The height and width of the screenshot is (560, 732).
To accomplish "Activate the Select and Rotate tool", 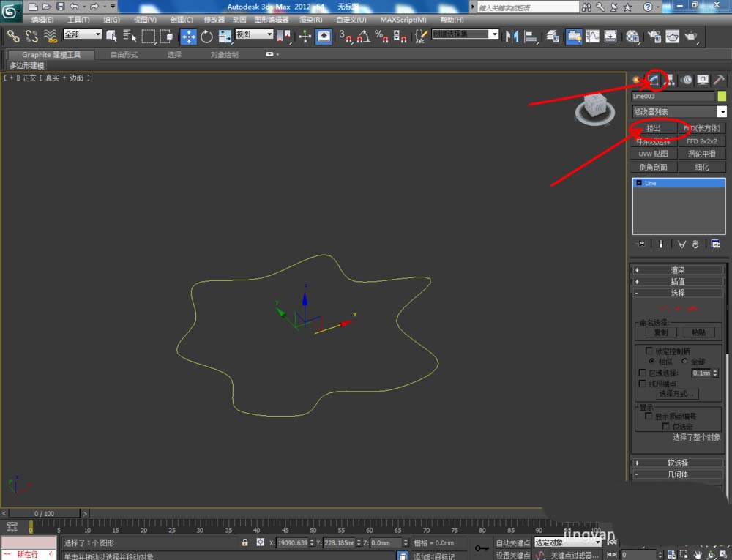I will [206, 37].
